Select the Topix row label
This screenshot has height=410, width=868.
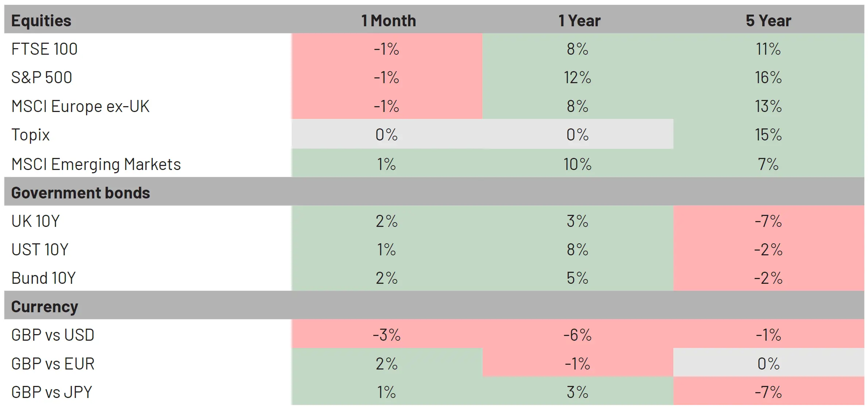pyautogui.click(x=30, y=135)
